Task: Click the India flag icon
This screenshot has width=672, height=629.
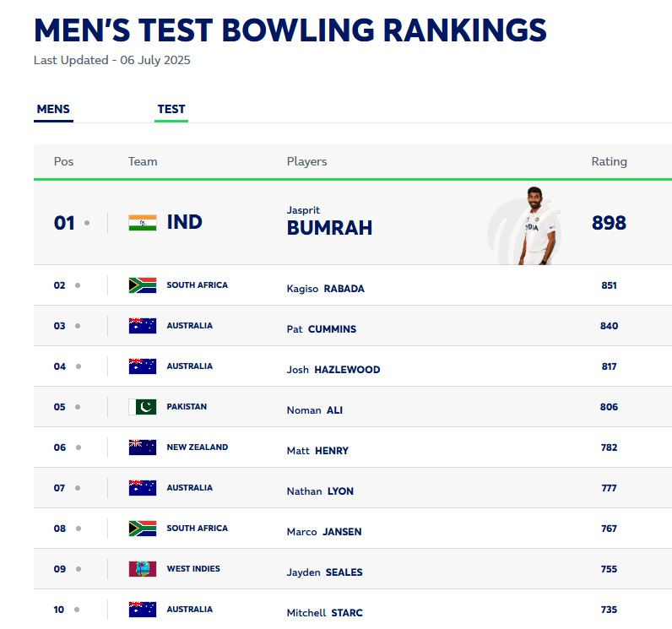Action: pos(143,223)
